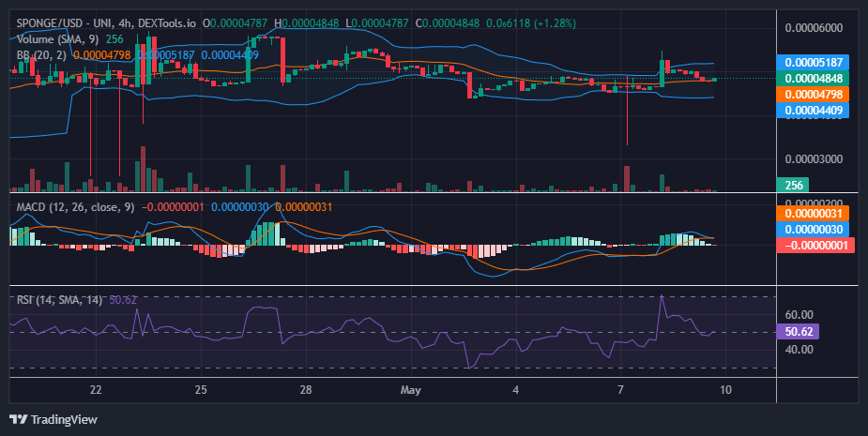Click the Volume legend value 256

point(114,39)
